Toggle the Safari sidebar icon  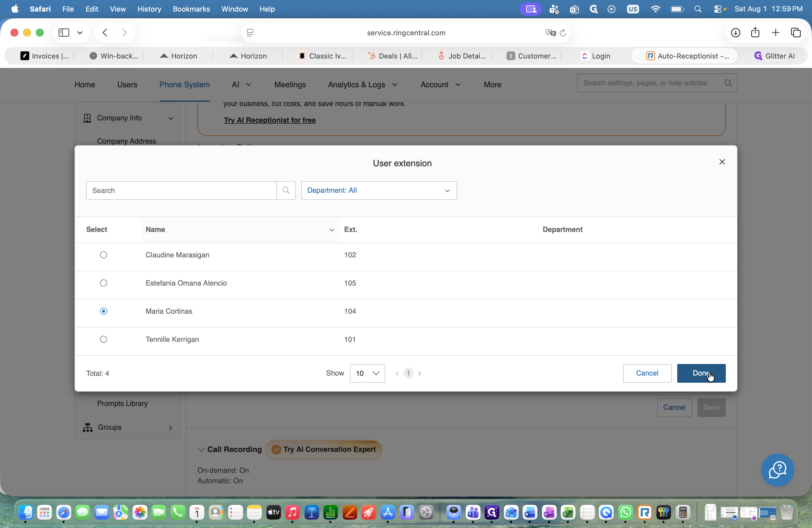point(64,33)
